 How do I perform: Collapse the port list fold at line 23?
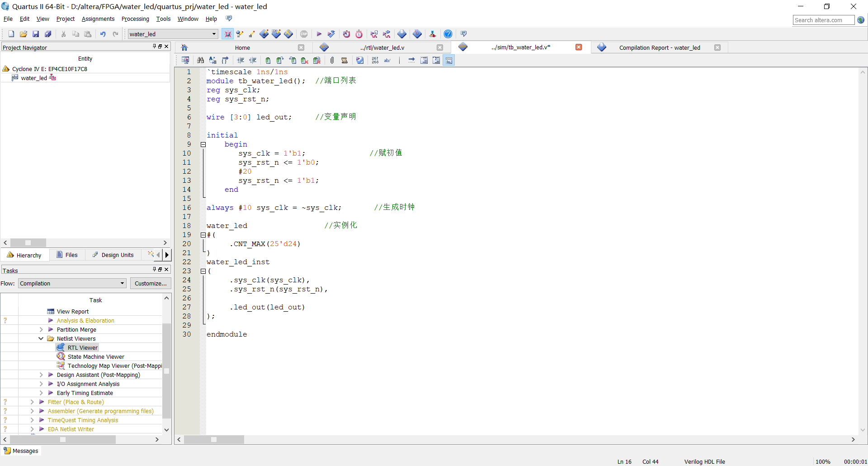coord(203,271)
